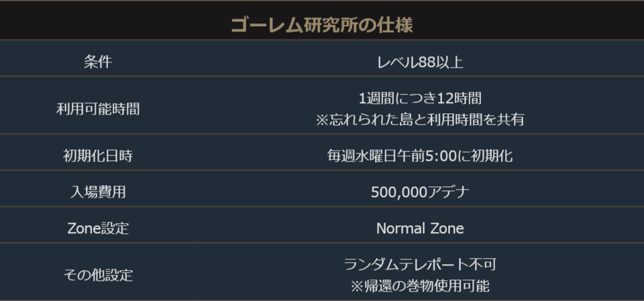
Task: Click the 入場費用 row label
Action: 98,192
